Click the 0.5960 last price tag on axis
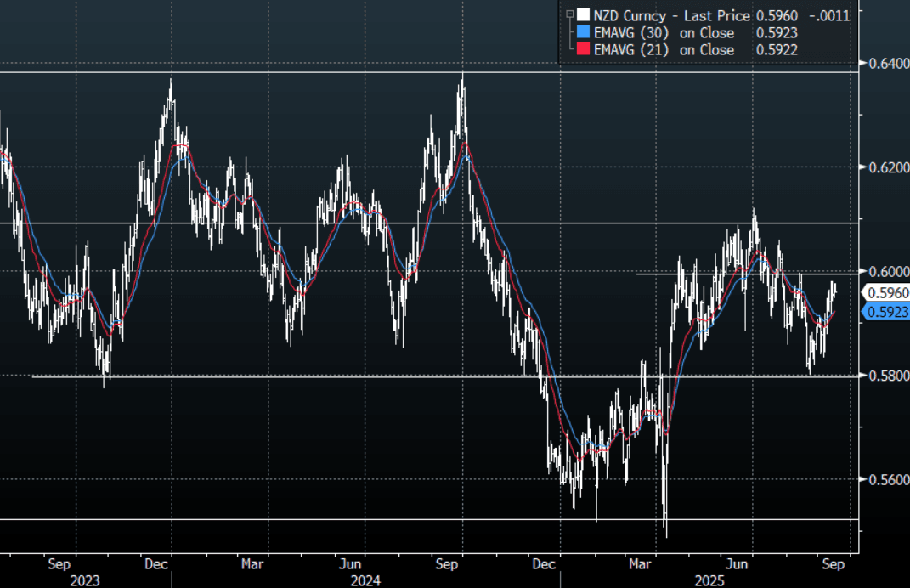910x588 pixels. point(885,293)
